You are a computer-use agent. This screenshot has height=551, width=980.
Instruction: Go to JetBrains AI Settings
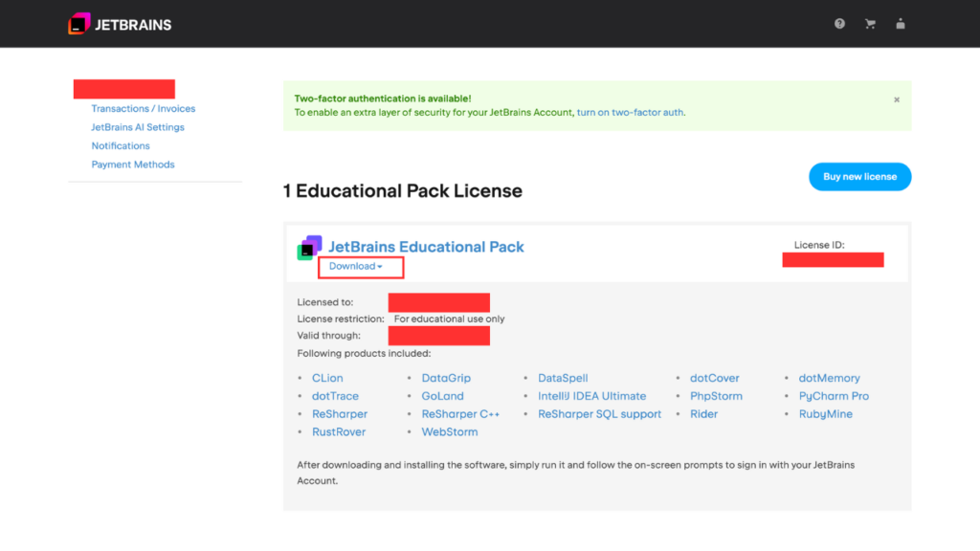pos(138,127)
